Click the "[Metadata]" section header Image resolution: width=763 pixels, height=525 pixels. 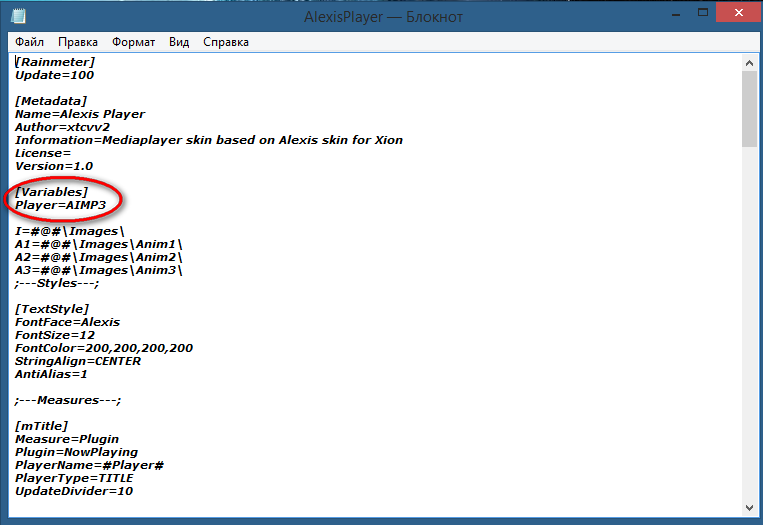coord(51,101)
